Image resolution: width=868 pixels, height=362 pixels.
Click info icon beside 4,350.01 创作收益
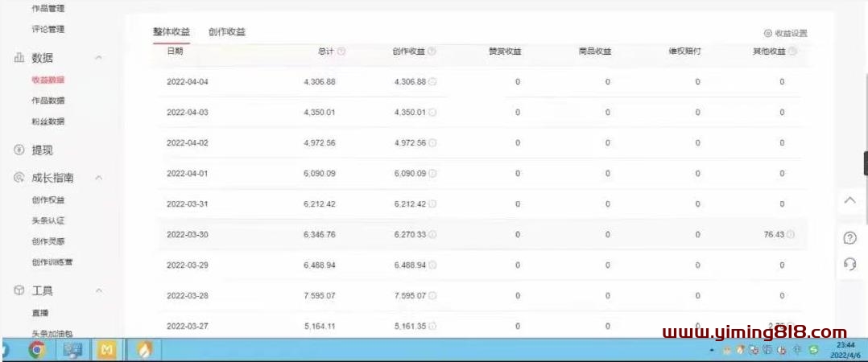(x=432, y=112)
